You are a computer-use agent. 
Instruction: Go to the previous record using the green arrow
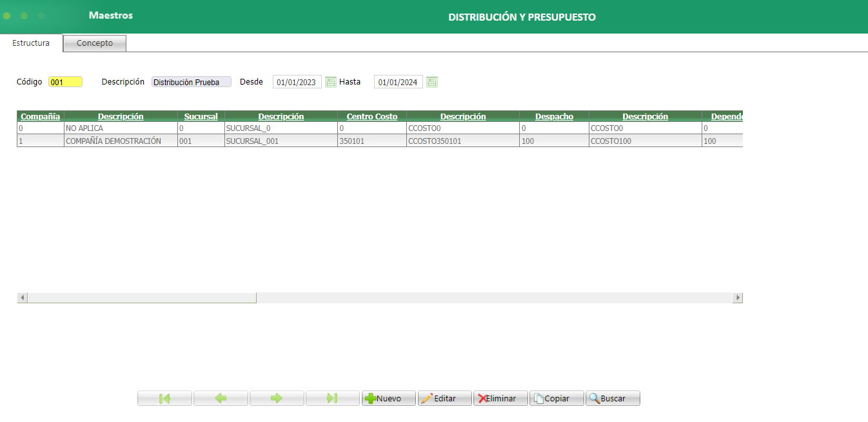click(221, 398)
